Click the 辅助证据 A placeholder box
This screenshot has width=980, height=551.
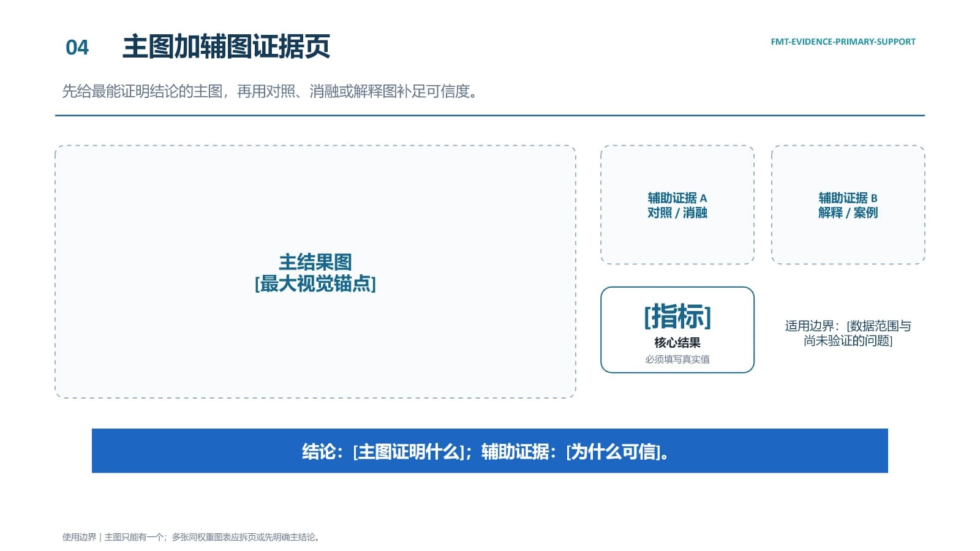pos(677,204)
